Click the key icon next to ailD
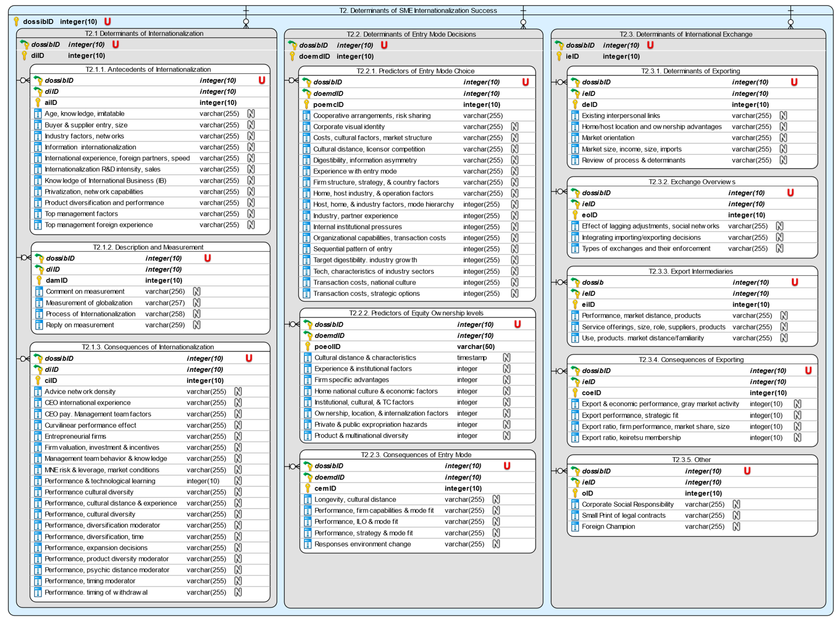This screenshot has height=623, width=840. point(38,103)
